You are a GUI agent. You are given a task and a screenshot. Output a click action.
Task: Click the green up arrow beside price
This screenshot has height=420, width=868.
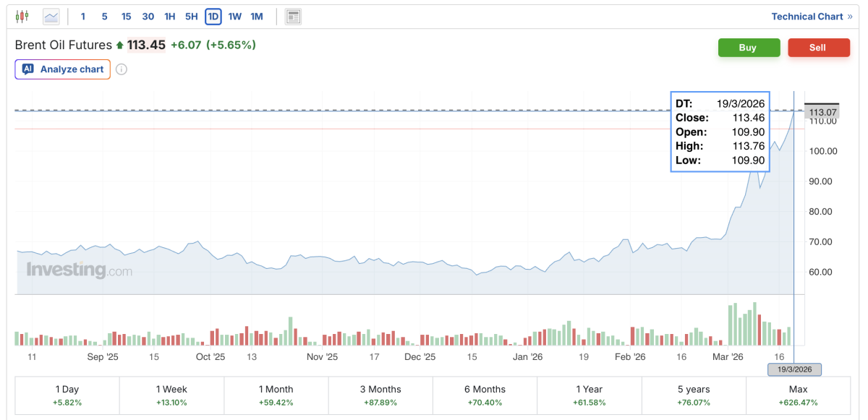(119, 46)
